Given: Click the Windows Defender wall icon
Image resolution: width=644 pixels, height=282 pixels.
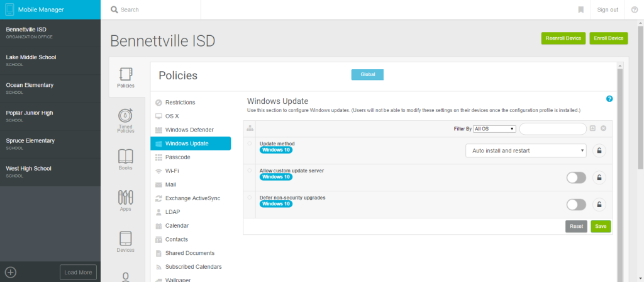Looking at the screenshot, I should pos(158,130).
